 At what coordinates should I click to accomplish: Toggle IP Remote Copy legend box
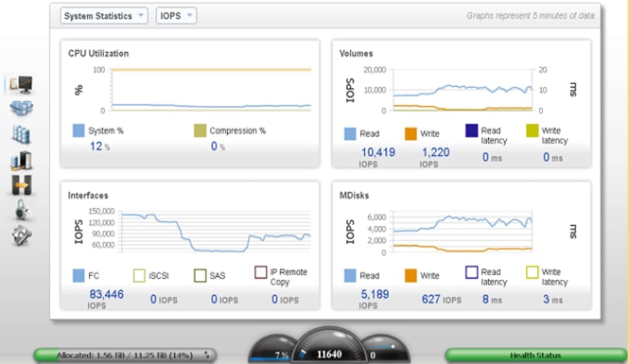coord(261,272)
